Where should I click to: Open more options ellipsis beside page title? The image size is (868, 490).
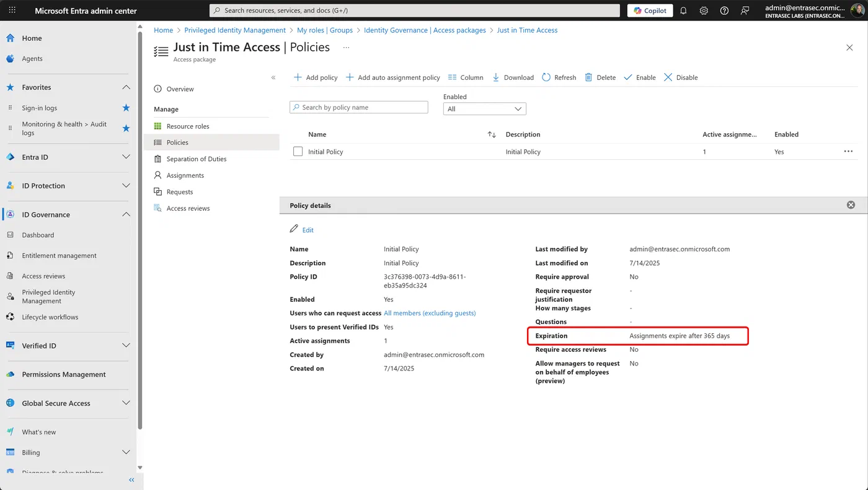pos(346,47)
